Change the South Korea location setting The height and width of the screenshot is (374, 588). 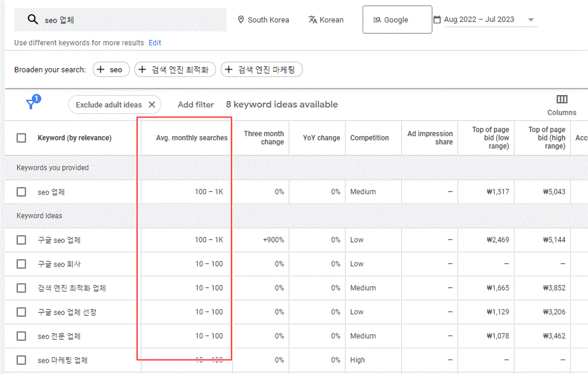[x=263, y=20]
